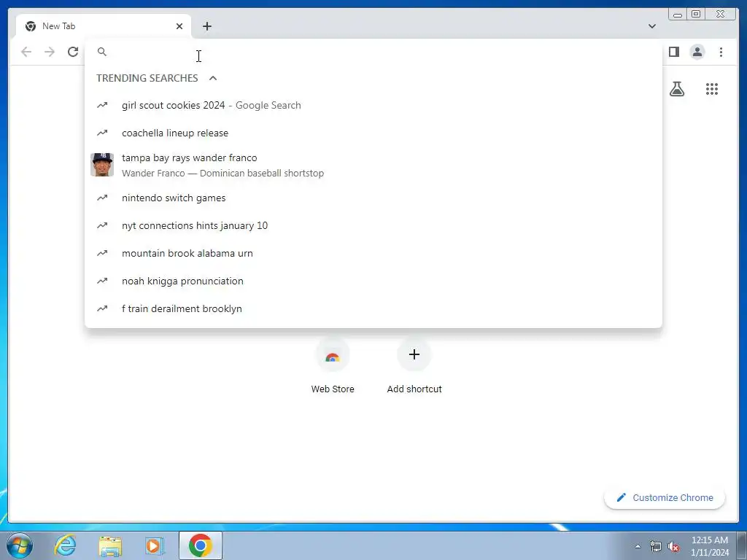Click the Chrome taskbar button

(201, 545)
